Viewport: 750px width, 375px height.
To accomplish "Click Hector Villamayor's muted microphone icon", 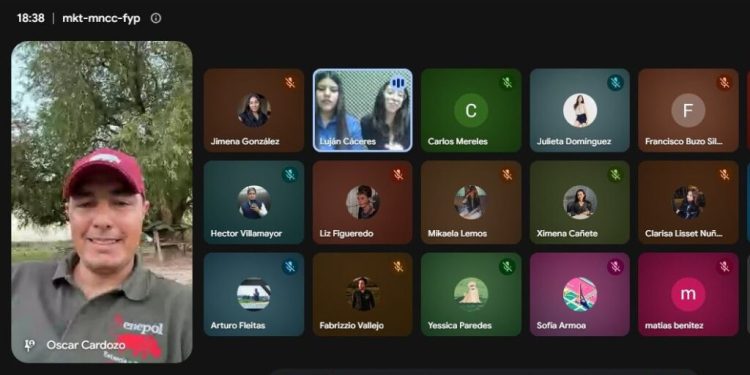I will tap(290, 175).
